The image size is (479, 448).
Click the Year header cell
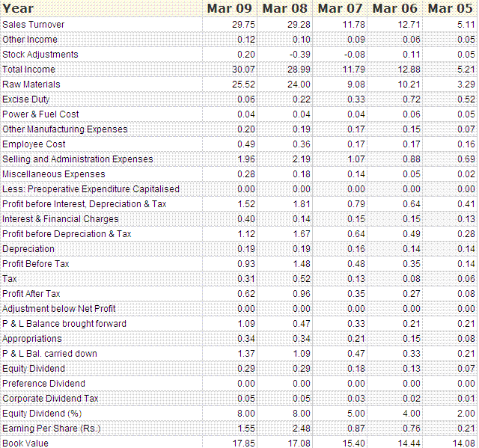18,8
